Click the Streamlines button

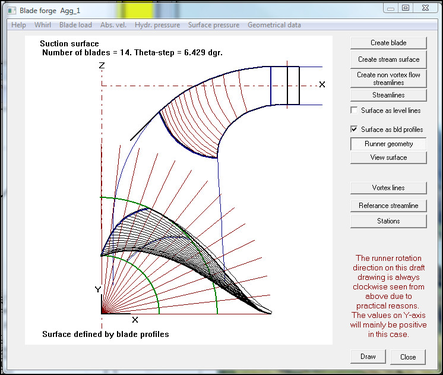tap(388, 95)
